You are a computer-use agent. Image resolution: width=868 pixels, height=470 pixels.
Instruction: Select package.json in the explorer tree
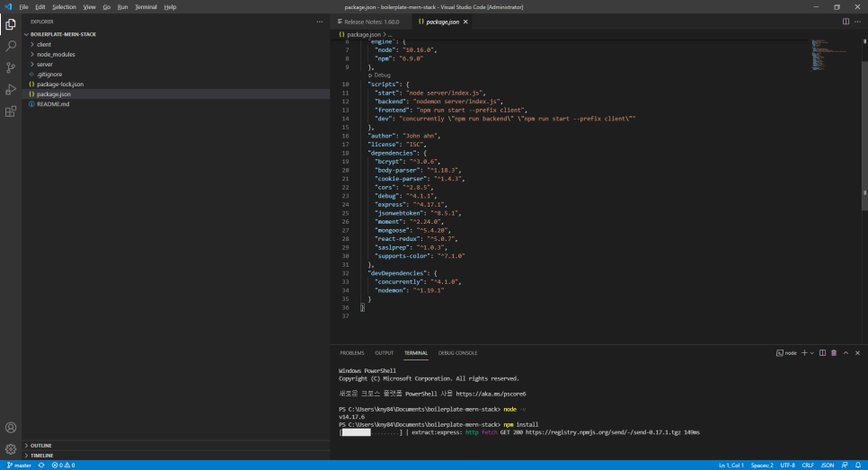point(176,94)
